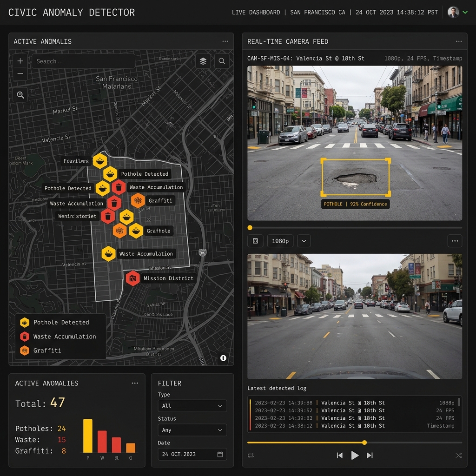Open the Status filter dropdown

[192, 430]
